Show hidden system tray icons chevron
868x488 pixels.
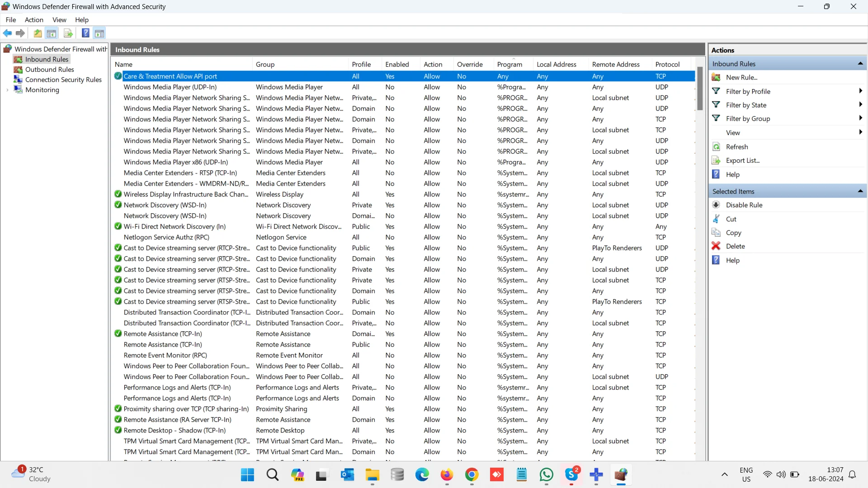(724, 474)
